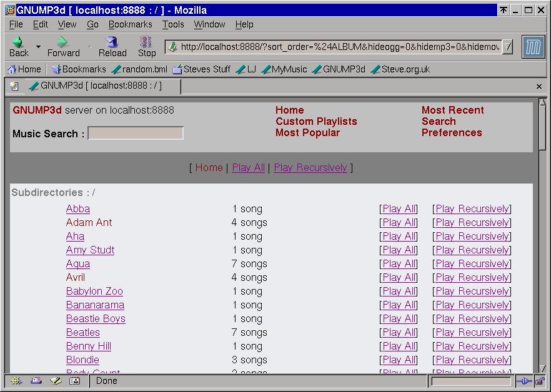
Task: Open the LJ bookmark
Action: 246,69
